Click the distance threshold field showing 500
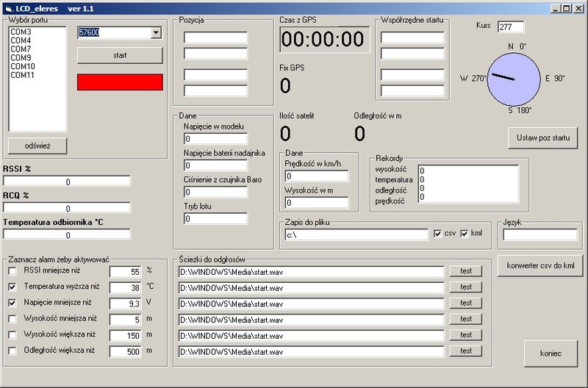The height and width of the screenshot is (388, 588). [x=125, y=352]
